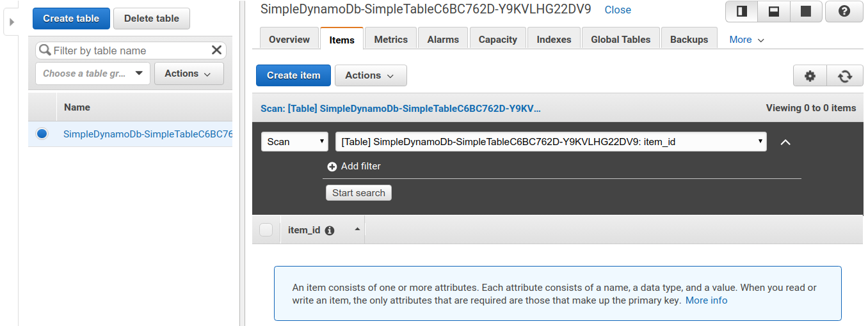Check the select-all items checkbox

tap(266, 230)
